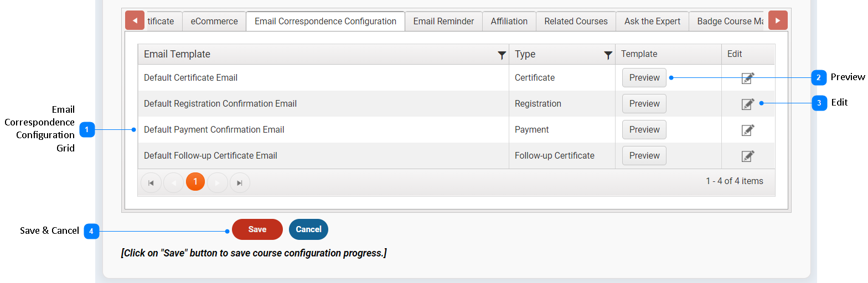Edit the Default Follow-up Certificate Email
Screen dimensions: 868x283
748,156
